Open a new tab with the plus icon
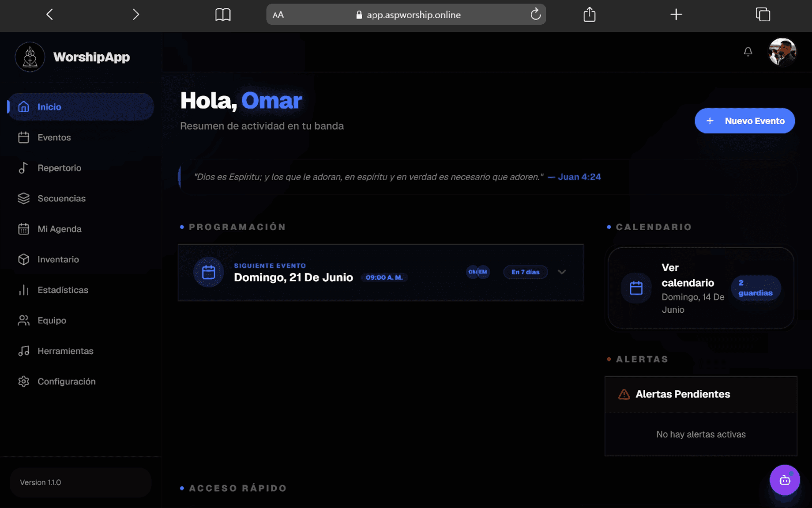The image size is (812, 508). click(x=676, y=15)
